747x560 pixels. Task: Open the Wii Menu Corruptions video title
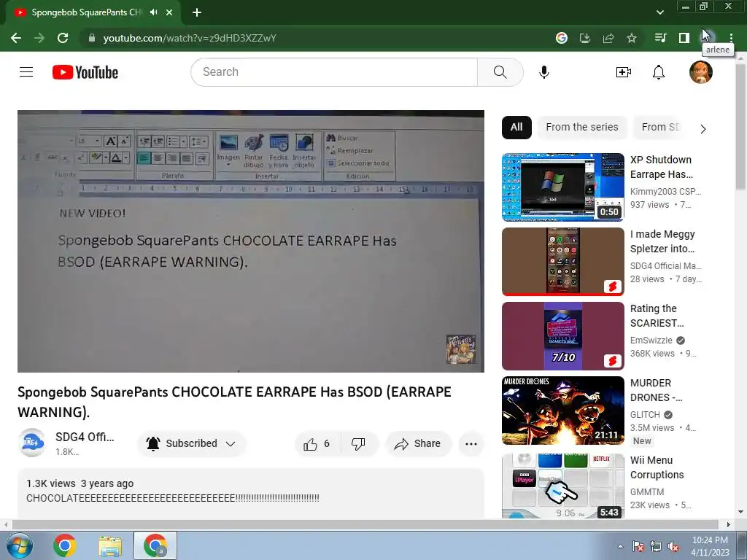pyautogui.click(x=657, y=467)
